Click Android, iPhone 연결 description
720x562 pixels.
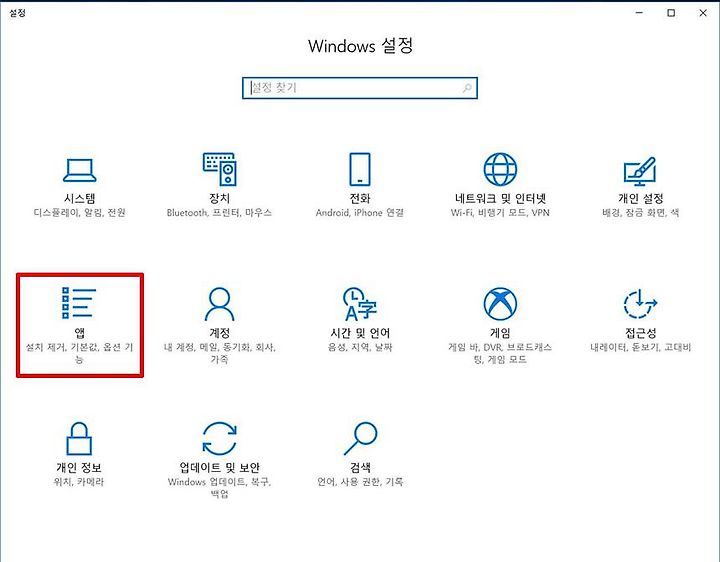tap(360, 213)
